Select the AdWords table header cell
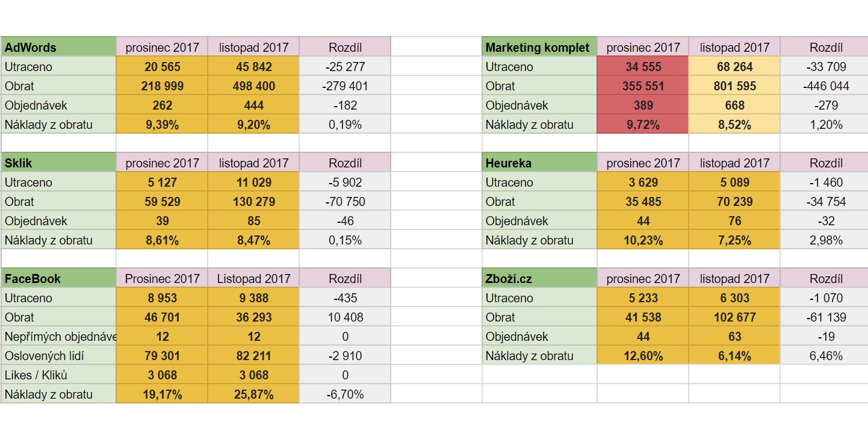 point(58,47)
